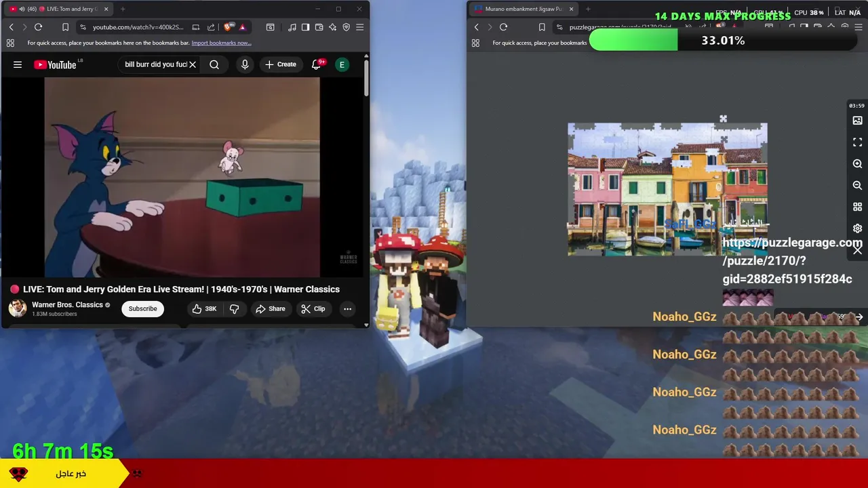Click the Brave Rewards triangle icon
This screenshot has height=488, width=868.
click(242, 27)
